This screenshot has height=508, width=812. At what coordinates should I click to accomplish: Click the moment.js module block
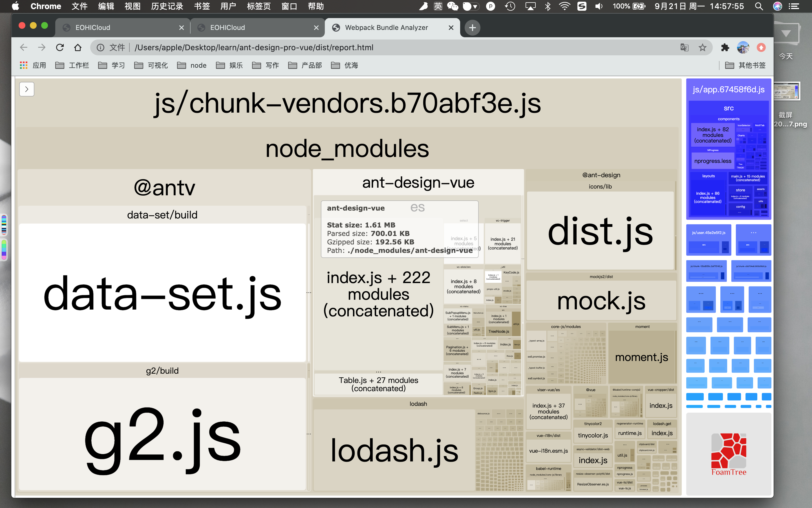(642, 357)
